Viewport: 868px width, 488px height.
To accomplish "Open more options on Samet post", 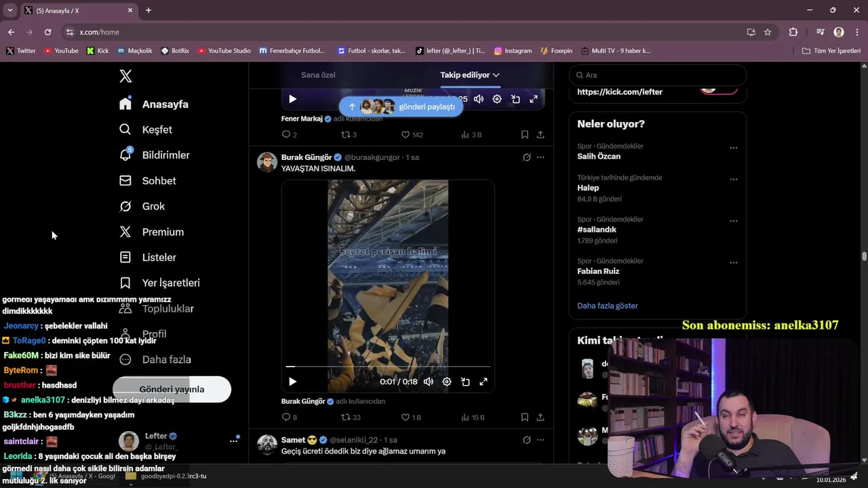I will 540,440.
